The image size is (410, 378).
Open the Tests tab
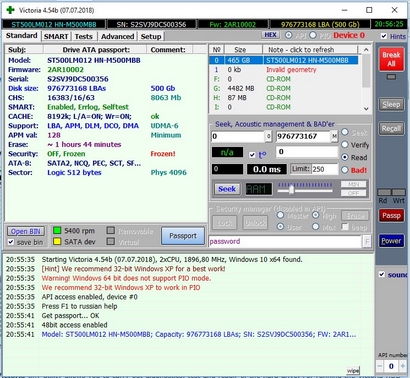tap(83, 36)
